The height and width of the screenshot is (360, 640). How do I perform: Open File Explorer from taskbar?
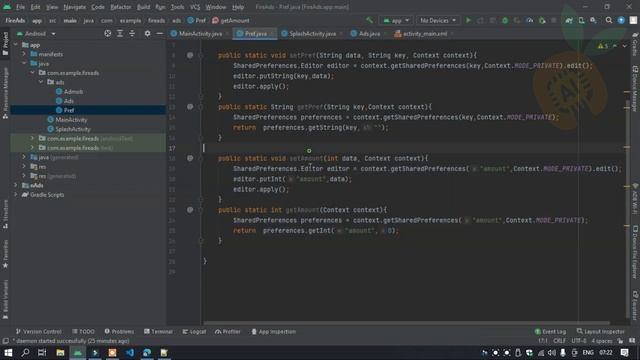point(60,353)
